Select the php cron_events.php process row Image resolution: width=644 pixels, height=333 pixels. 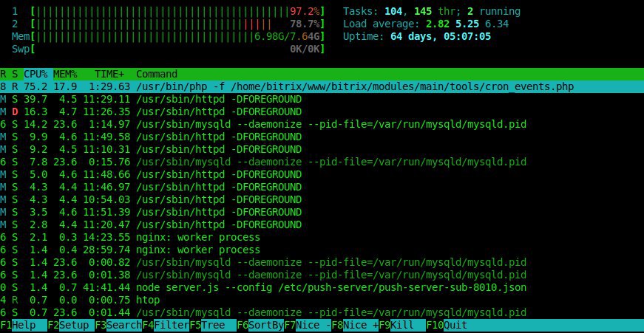[322, 86]
